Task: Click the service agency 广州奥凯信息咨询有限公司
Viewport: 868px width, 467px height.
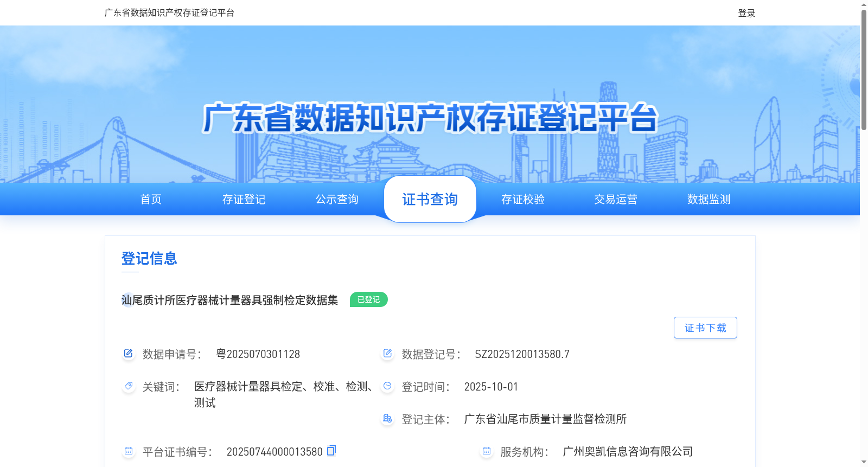Action: 628,452
